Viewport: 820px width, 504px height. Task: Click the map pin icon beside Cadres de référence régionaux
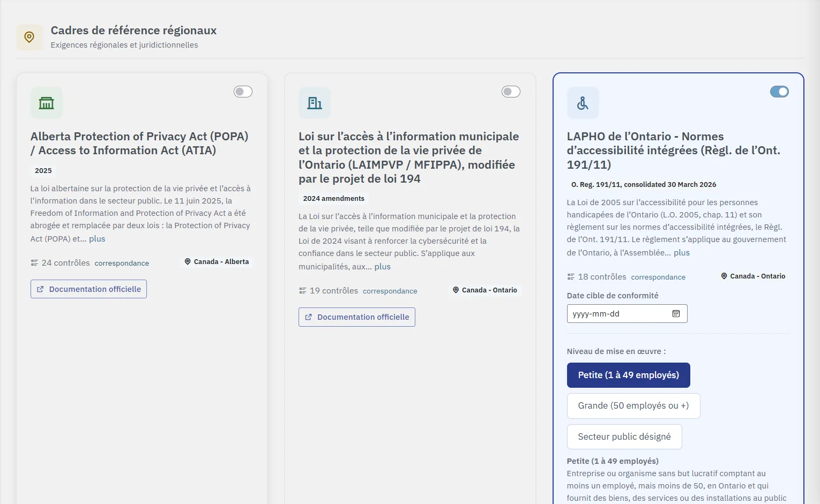29,37
